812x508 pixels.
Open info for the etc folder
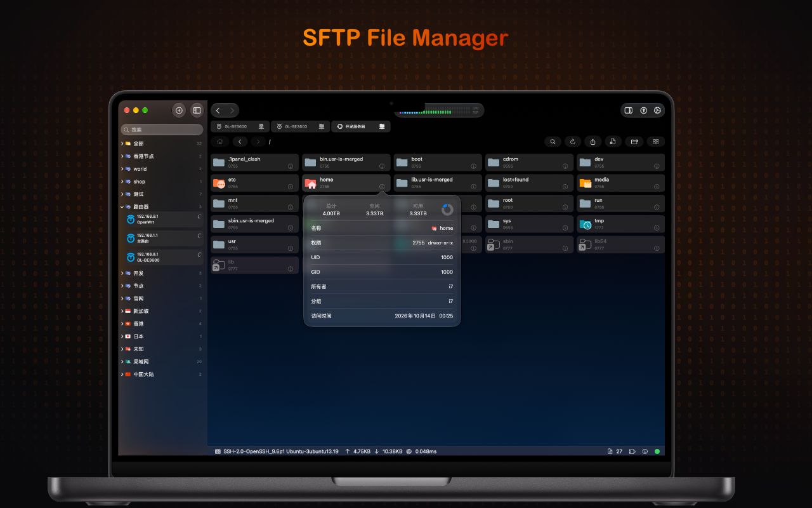[x=291, y=187]
